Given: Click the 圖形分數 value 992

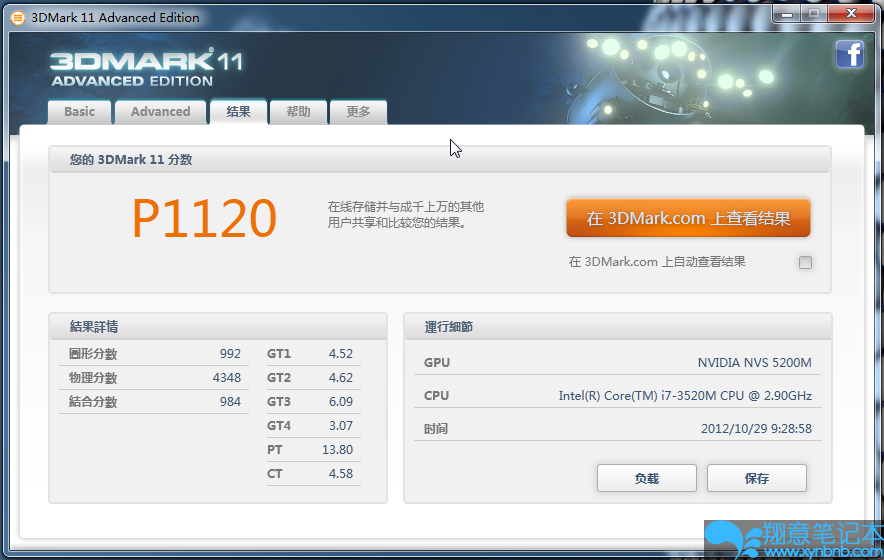Looking at the screenshot, I should (x=230, y=354).
